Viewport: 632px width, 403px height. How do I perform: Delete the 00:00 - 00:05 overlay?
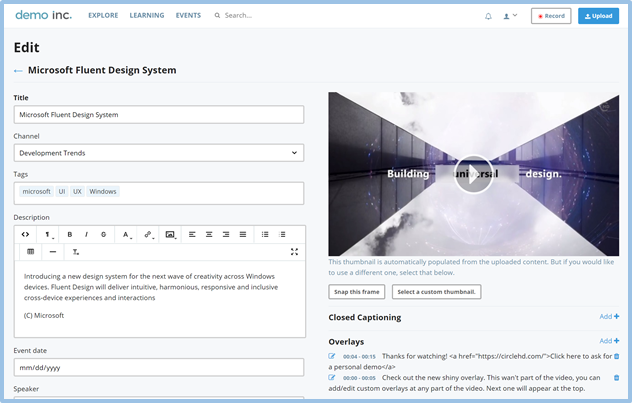click(x=616, y=378)
